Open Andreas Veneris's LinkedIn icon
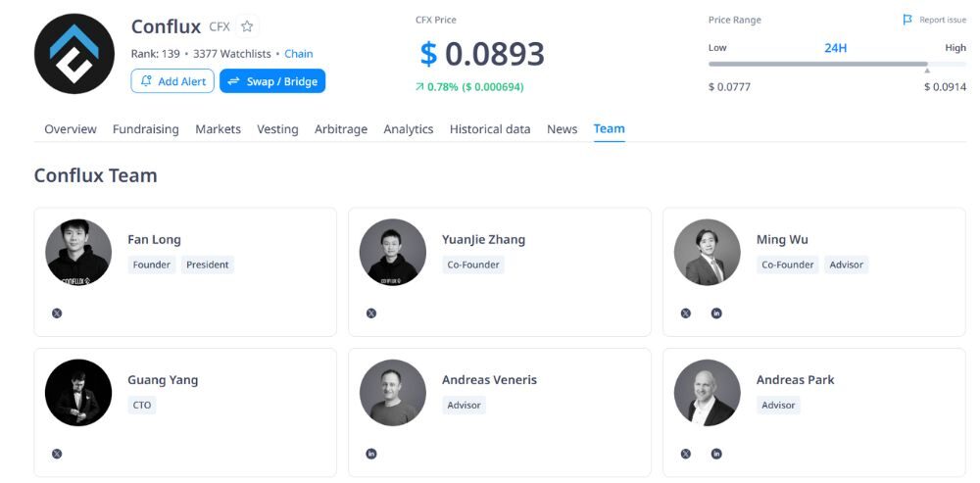Viewport: 980px width, 483px height. [x=371, y=454]
